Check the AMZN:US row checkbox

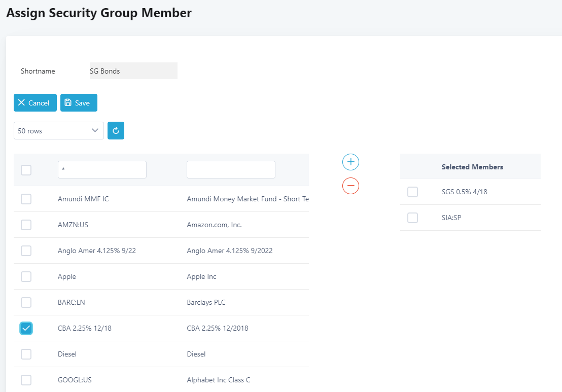(x=26, y=225)
